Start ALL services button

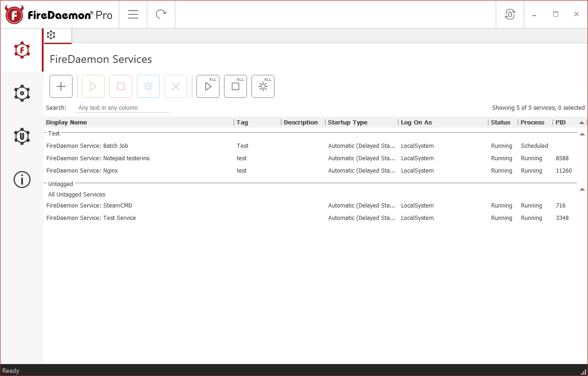[x=208, y=86]
